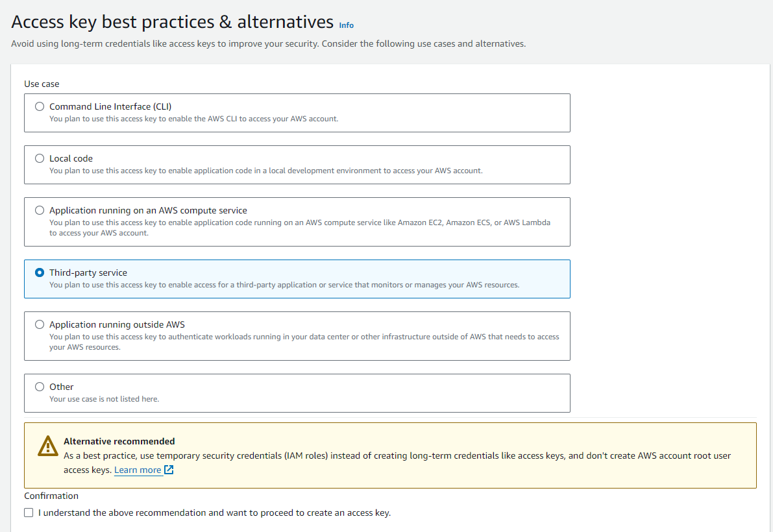Image resolution: width=773 pixels, height=532 pixels.
Task: Tick the confirmation checkbox to proceed
Action: click(x=29, y=513)
